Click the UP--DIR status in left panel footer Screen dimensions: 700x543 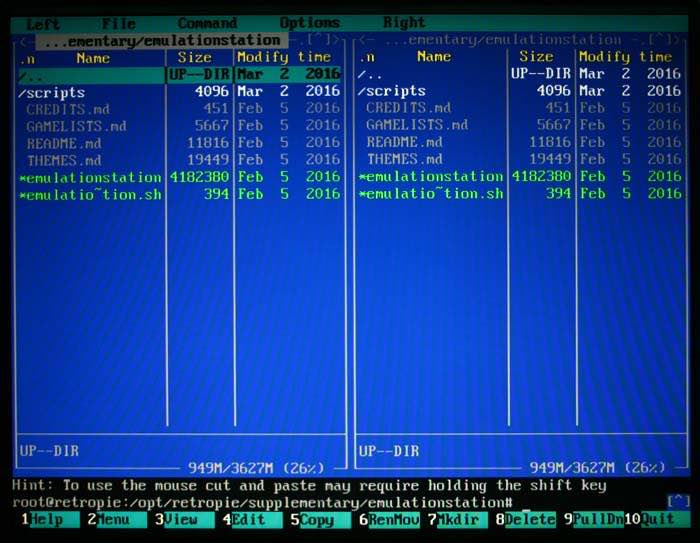(x=49, y=451)
